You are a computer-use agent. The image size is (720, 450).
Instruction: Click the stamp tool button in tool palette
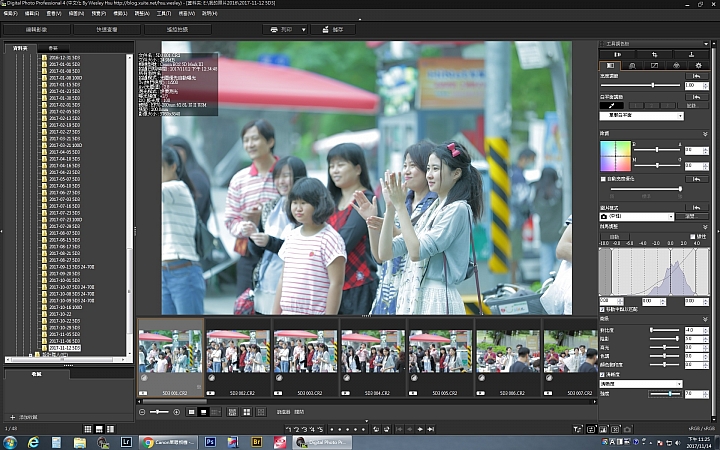691,54
